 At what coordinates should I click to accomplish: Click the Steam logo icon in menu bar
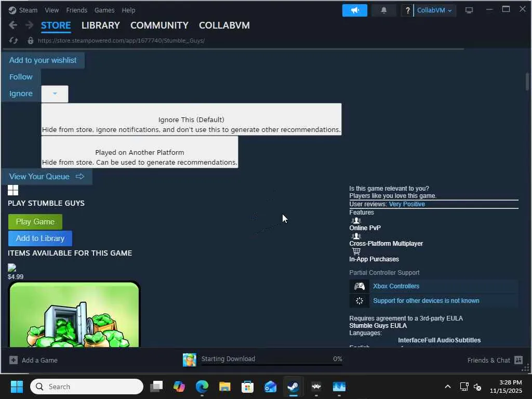[12, 10]
